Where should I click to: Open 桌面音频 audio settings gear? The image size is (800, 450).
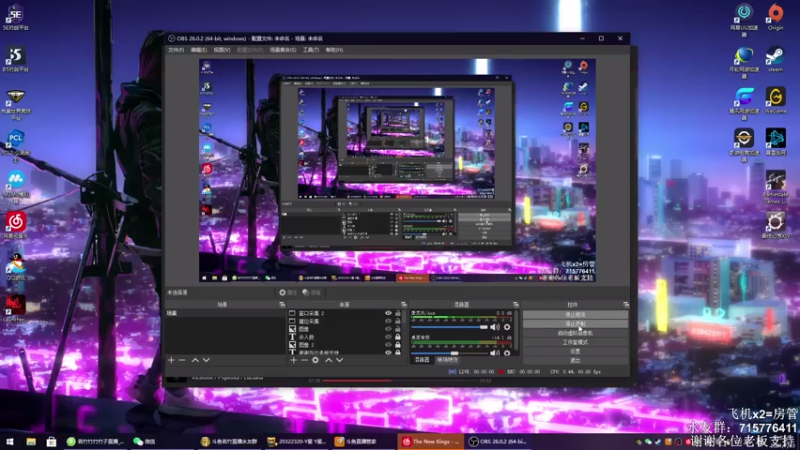tap(507, 353)
